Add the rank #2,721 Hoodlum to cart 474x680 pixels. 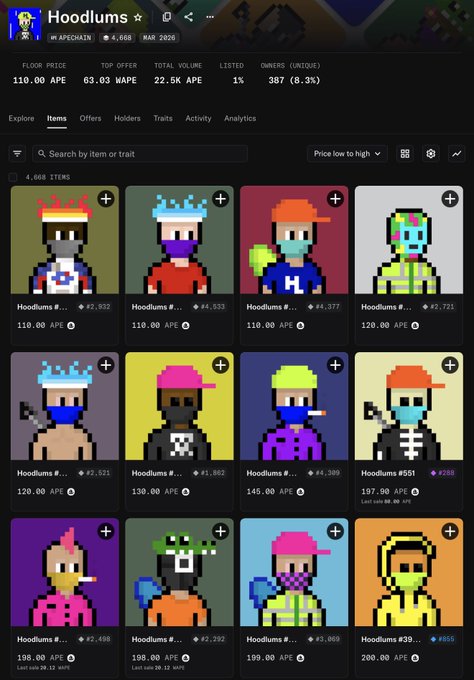450,199
